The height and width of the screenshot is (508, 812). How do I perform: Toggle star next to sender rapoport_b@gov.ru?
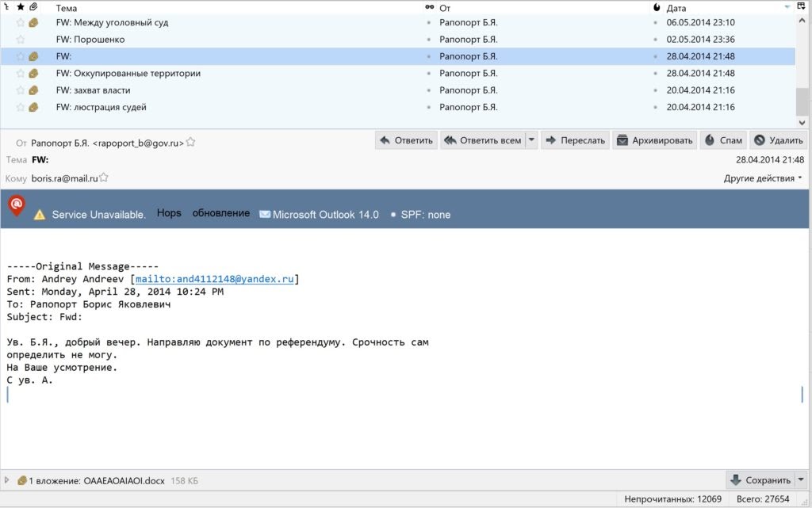click(191, 143)
